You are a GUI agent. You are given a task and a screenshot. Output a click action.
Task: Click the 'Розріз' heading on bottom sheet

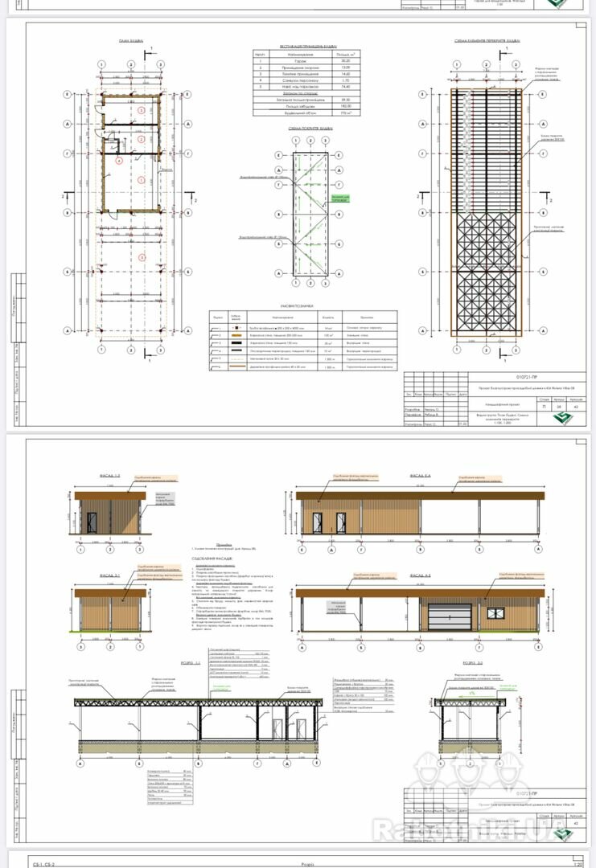307,864
